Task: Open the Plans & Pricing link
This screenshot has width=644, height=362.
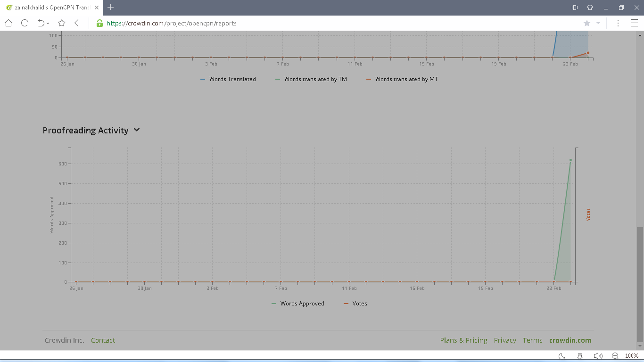Action: 464,340
